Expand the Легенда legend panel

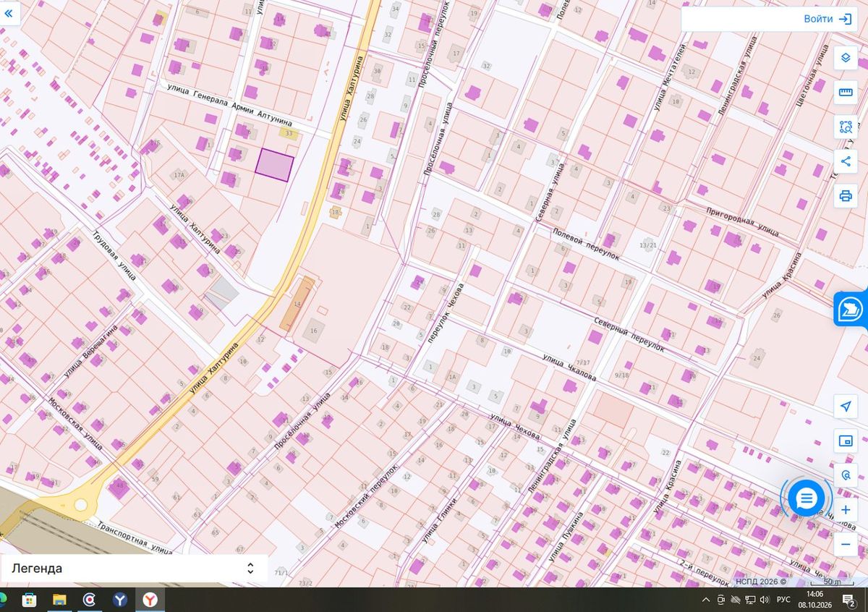tap(134, 569)
